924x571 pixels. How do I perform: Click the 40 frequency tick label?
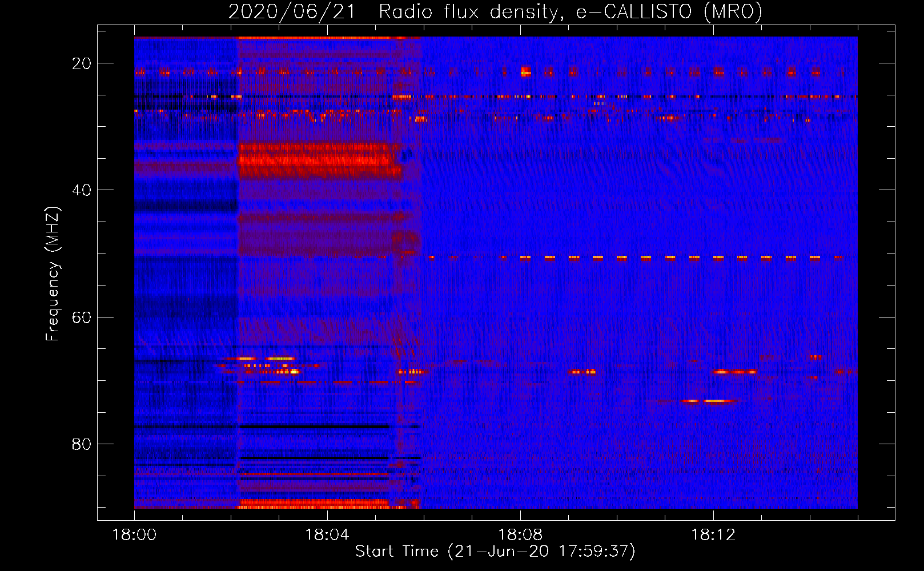tap(82, 190)
